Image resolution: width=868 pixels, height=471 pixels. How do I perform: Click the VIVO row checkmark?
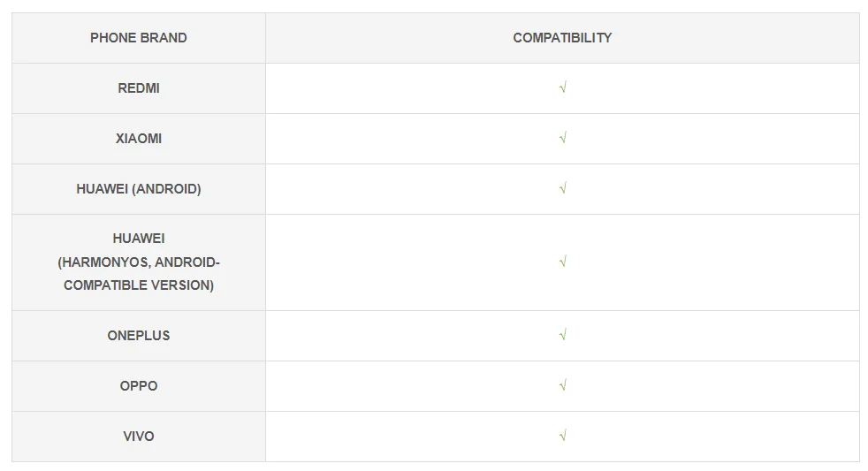point(562,437)
